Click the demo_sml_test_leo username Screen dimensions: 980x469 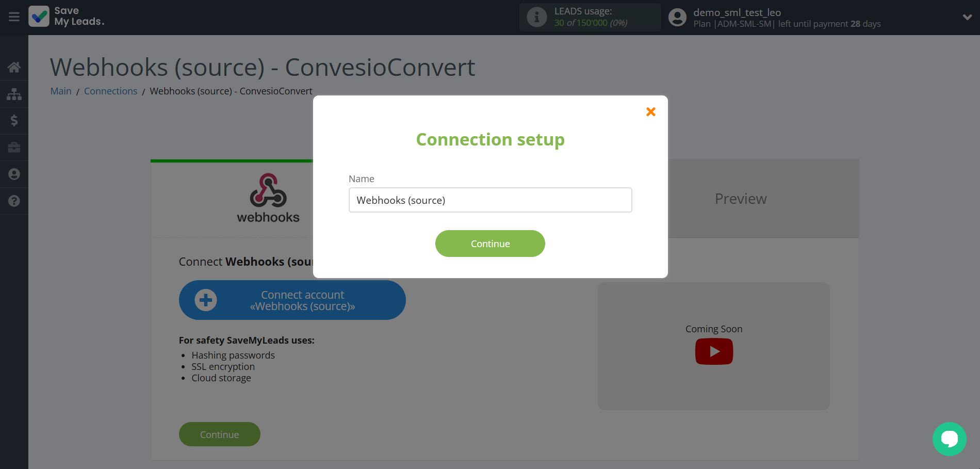click(737, 12)
